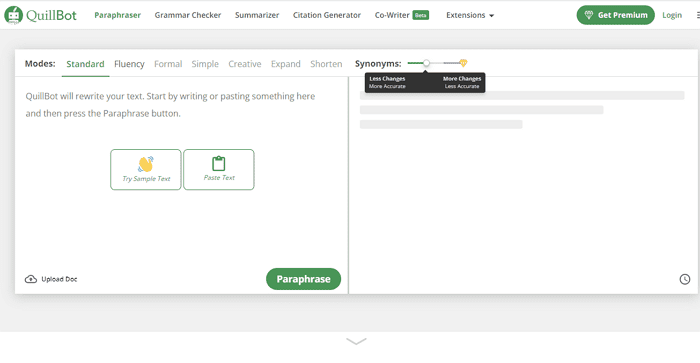The height and width of the screenshot is (363, 700).
Task: Switch to Creative mode
Action: (245, 64)
